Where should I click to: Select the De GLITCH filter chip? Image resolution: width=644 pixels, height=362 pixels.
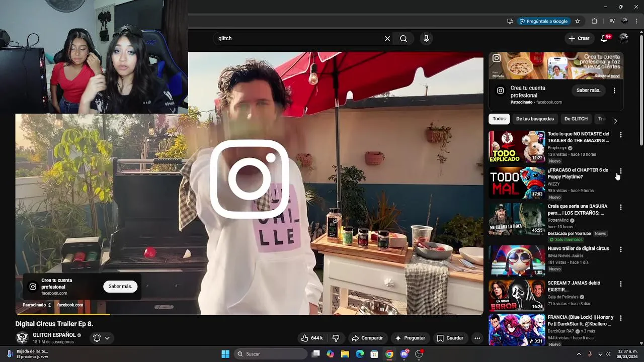point(576,119)
